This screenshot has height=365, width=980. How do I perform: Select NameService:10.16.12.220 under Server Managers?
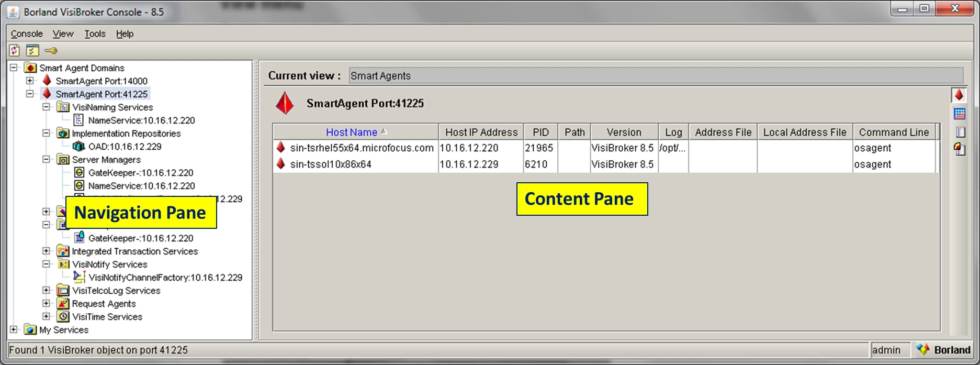coord(141,185)
